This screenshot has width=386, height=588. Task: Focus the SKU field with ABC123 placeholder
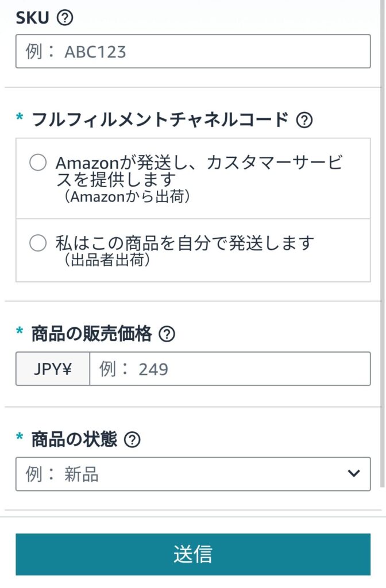click(193, 51)
